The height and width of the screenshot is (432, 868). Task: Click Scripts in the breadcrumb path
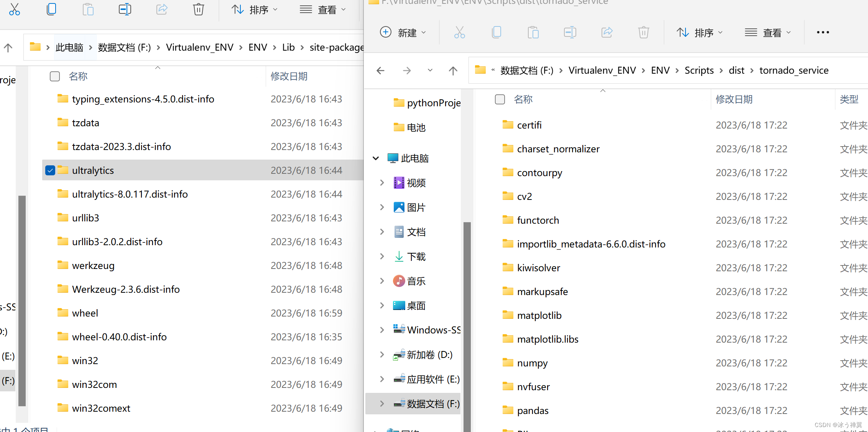tap(699, 70)
